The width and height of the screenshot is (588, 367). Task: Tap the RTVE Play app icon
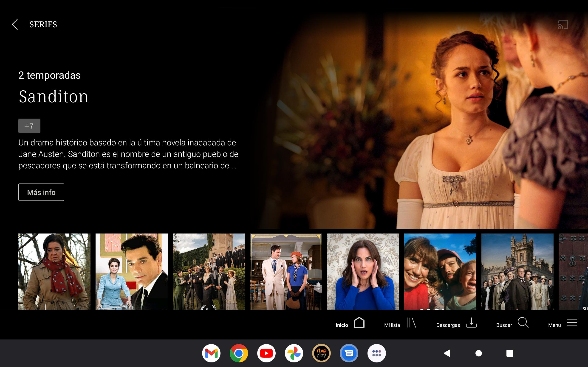coord(321,353)
